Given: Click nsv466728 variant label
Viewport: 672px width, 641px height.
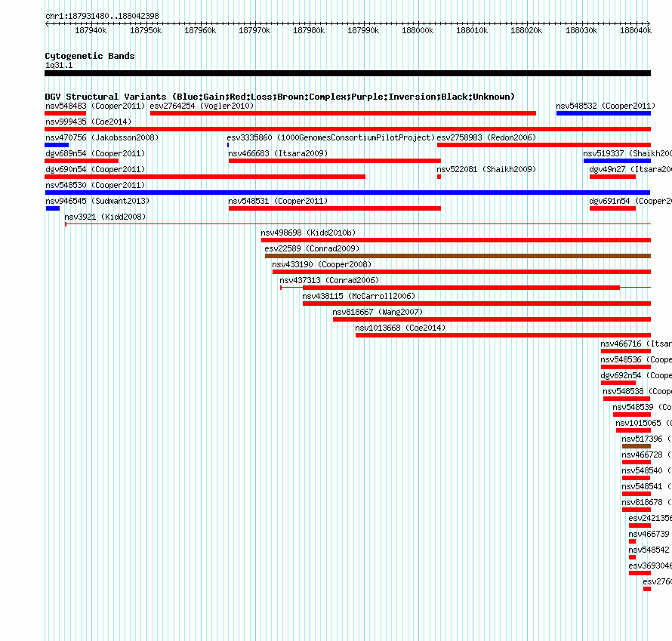Looking at the screenshot, I should pyautogui.click(x=647, y=455).
